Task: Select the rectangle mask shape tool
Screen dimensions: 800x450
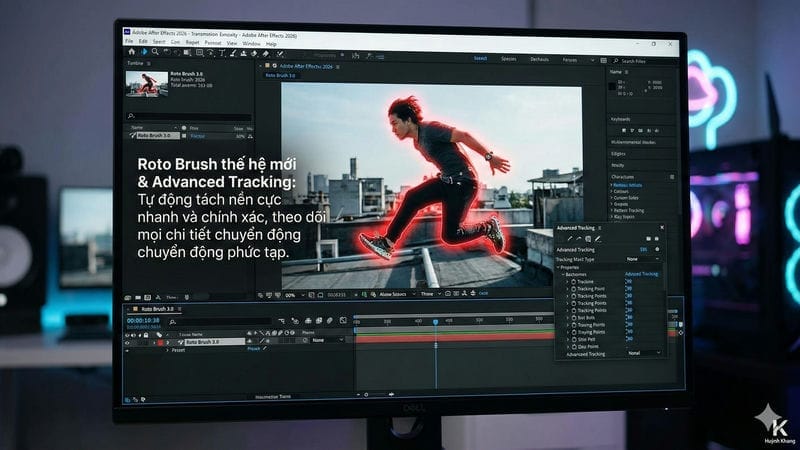Action: click(x=199, y=53)
